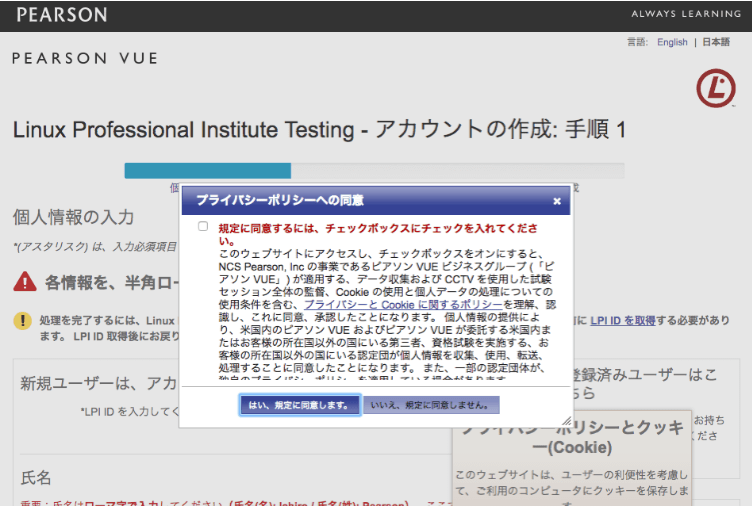The image size is (753, 508).
Task: Click the PEARSON logo in header
Action: click(62, 15)
